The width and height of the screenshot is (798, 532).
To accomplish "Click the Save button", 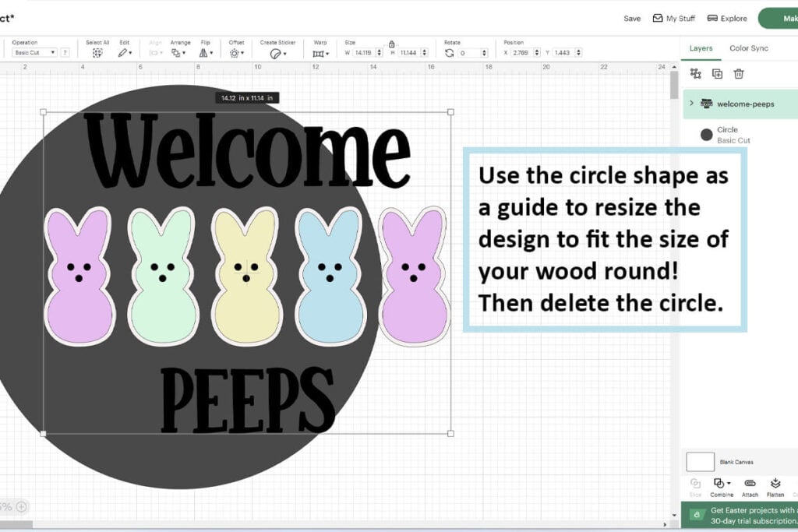I will [632, 19].
